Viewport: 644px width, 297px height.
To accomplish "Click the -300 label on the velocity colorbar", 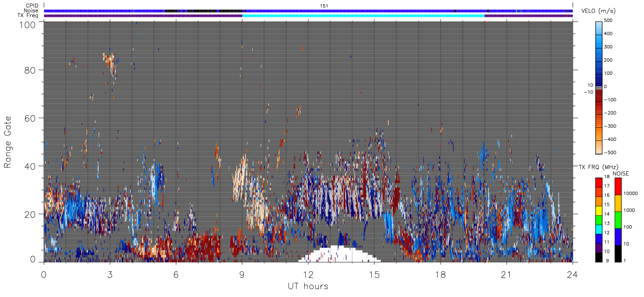I will coord(610,126).
